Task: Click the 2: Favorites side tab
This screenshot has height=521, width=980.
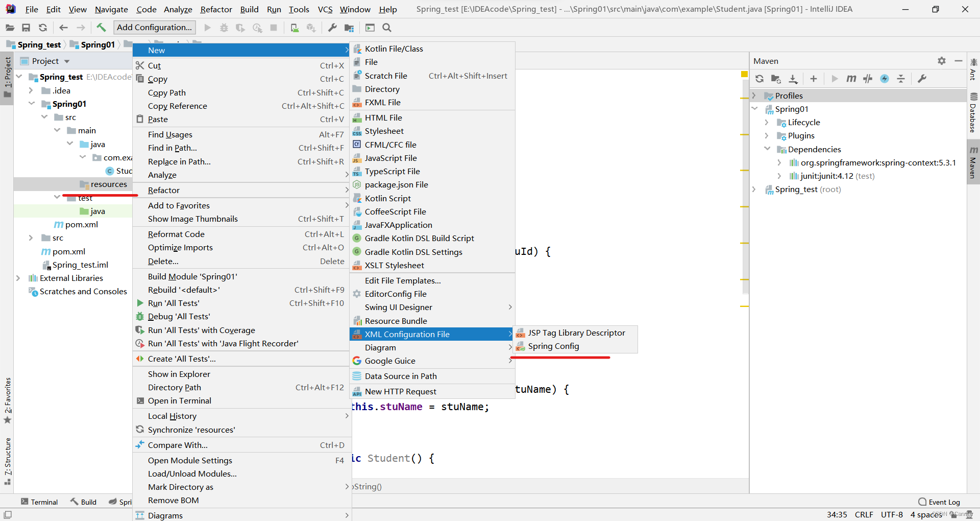Action: [x=7, y=400]
